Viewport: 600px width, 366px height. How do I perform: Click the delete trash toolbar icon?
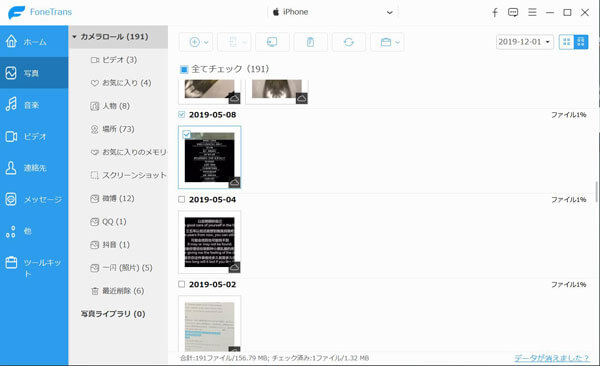coord(310,42)
